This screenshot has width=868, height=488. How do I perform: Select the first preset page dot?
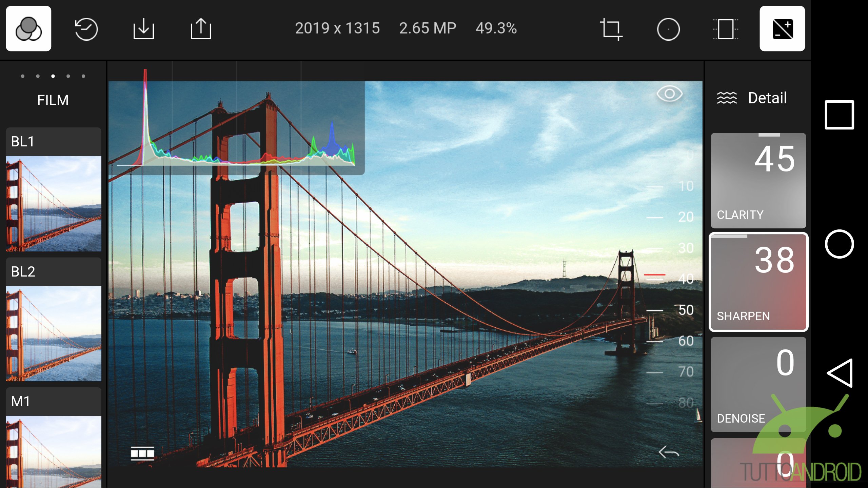coord(23,76)
